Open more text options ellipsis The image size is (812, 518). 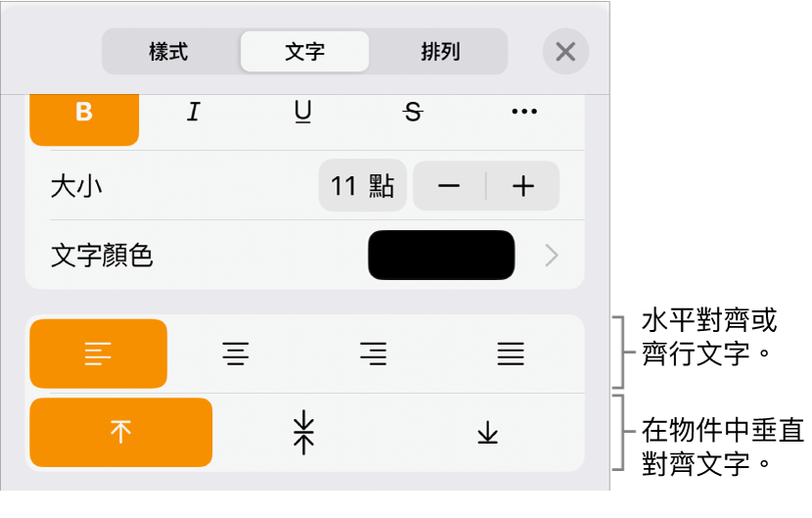pos(523,112)
